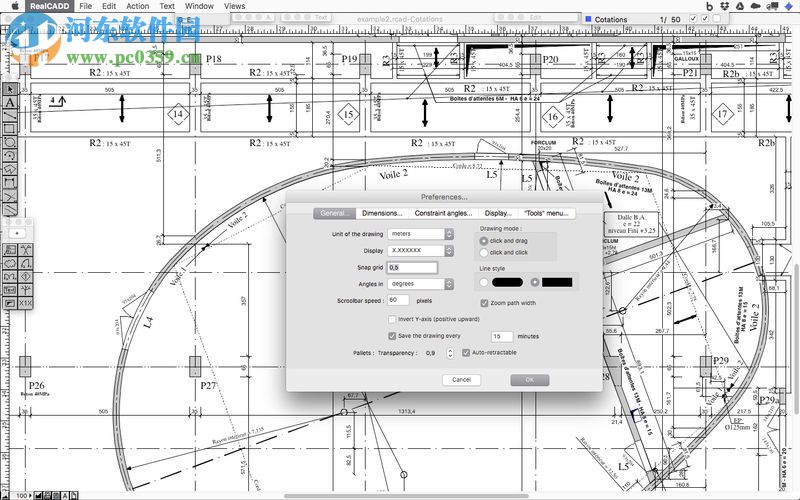Open the Unit of the drawing dropdown

[x=420, y=234]
